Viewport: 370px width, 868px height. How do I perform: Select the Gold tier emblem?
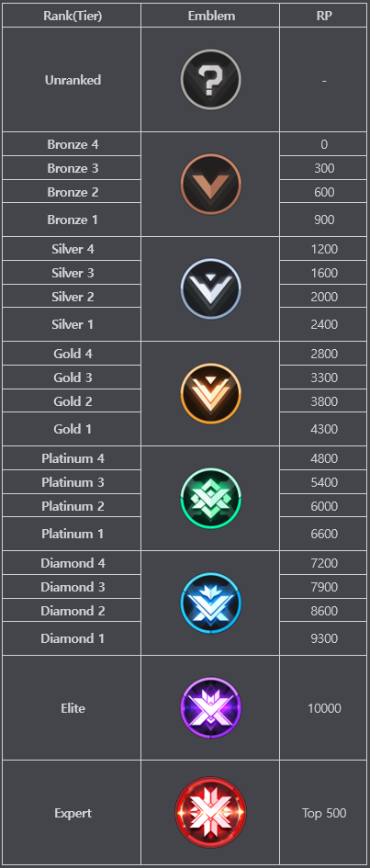[x=211, y=394]
